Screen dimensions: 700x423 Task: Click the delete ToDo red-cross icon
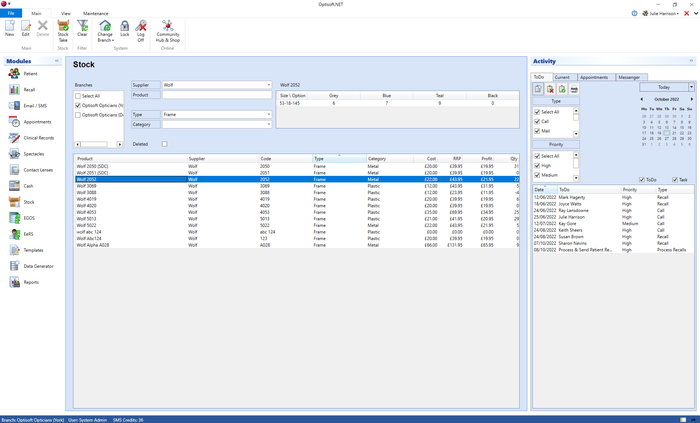pyautogui.click(x=550, y=89)
